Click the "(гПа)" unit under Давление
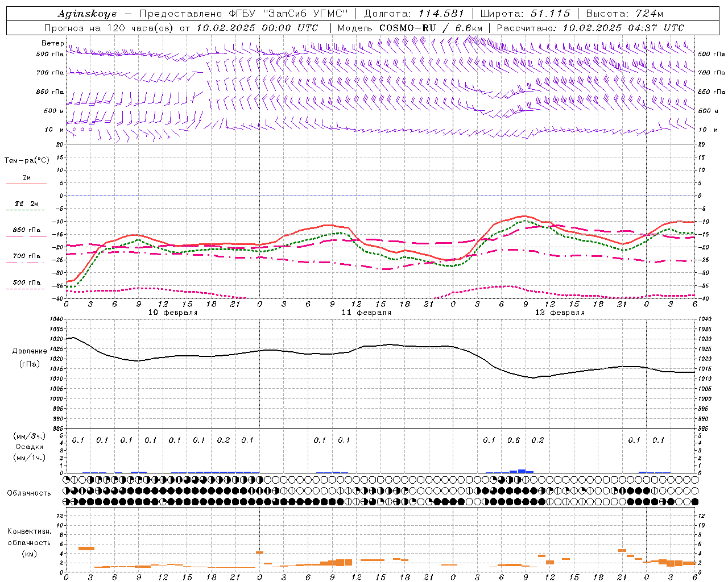 [x=30, y=364]
